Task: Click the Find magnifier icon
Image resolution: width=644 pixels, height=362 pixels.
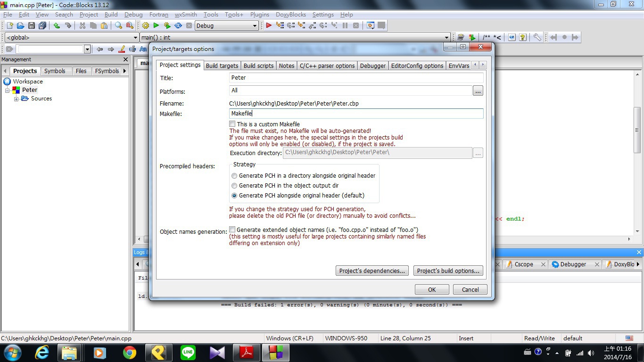Action: [119, 25]
